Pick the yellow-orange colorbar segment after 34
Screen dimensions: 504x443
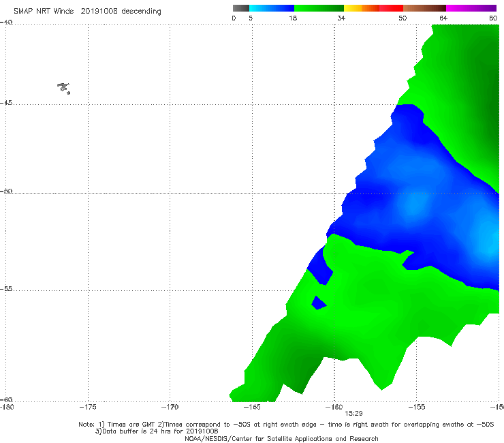pos(361,8)
